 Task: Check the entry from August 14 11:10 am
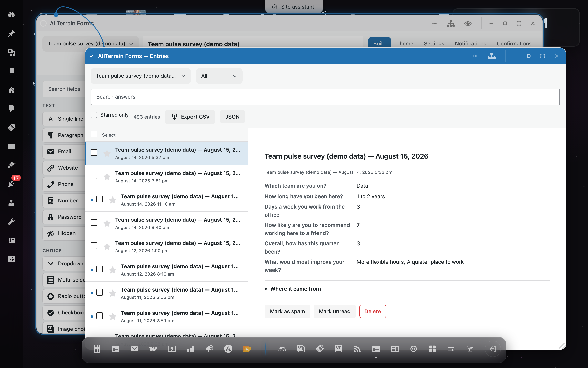pyautogui.click(x=100, y=199)
